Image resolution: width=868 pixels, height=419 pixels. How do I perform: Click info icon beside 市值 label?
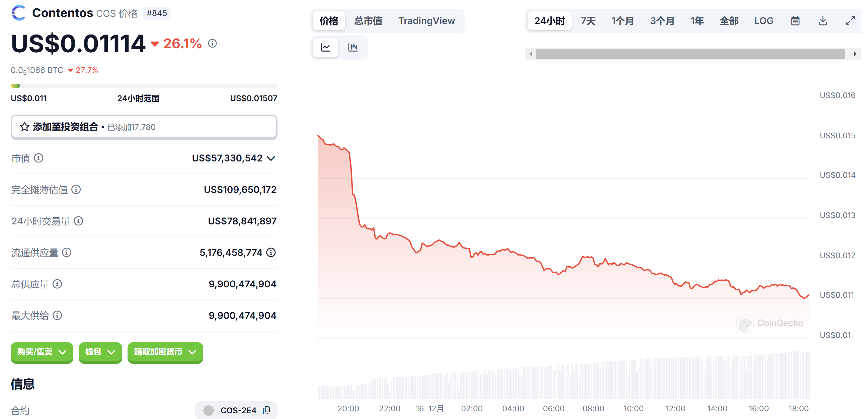point(39,158)
